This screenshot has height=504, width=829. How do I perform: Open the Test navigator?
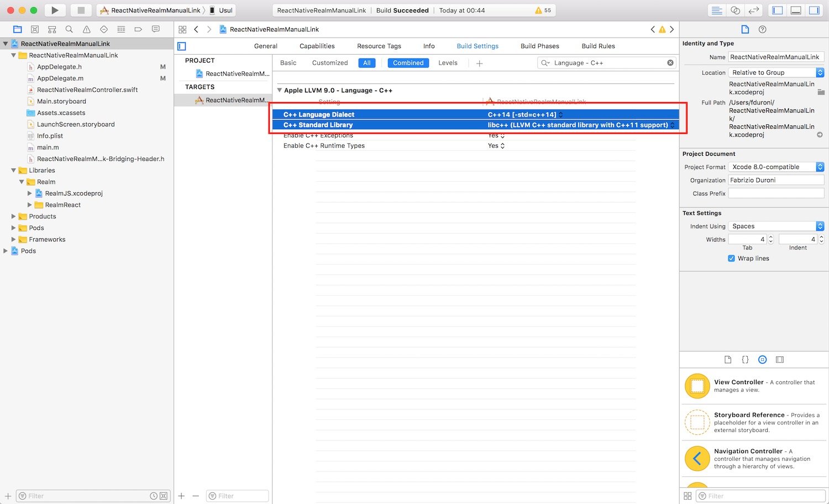104,29
